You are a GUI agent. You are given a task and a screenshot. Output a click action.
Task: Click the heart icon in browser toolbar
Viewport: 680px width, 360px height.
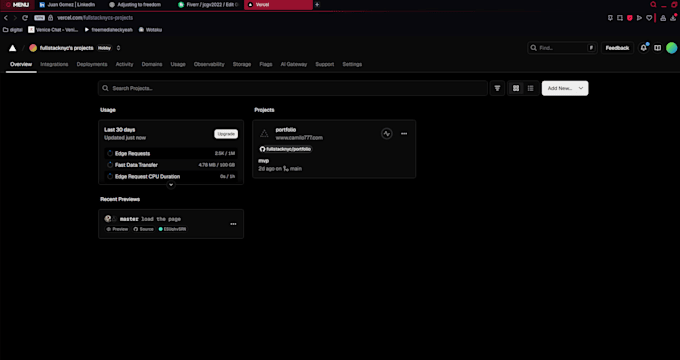pyautogui.click(x=649, y=18)
